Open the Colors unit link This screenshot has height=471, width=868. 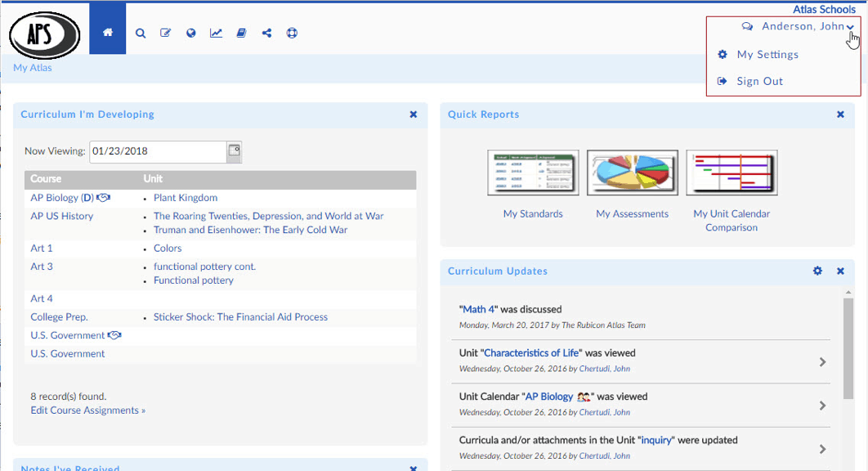tap(168, 248)
